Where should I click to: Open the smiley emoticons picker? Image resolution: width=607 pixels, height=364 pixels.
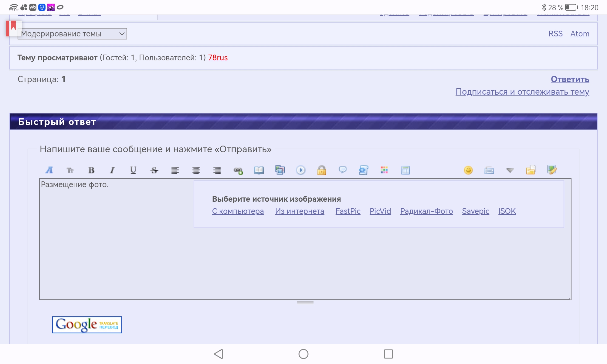[468, 170]
